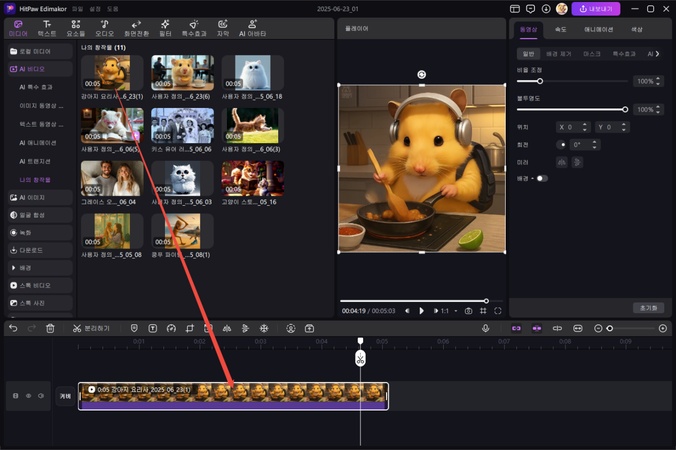
Task: Open 스톡 비디오 in the sidebar
Action: pyautogui.click(x=40, y=285)
